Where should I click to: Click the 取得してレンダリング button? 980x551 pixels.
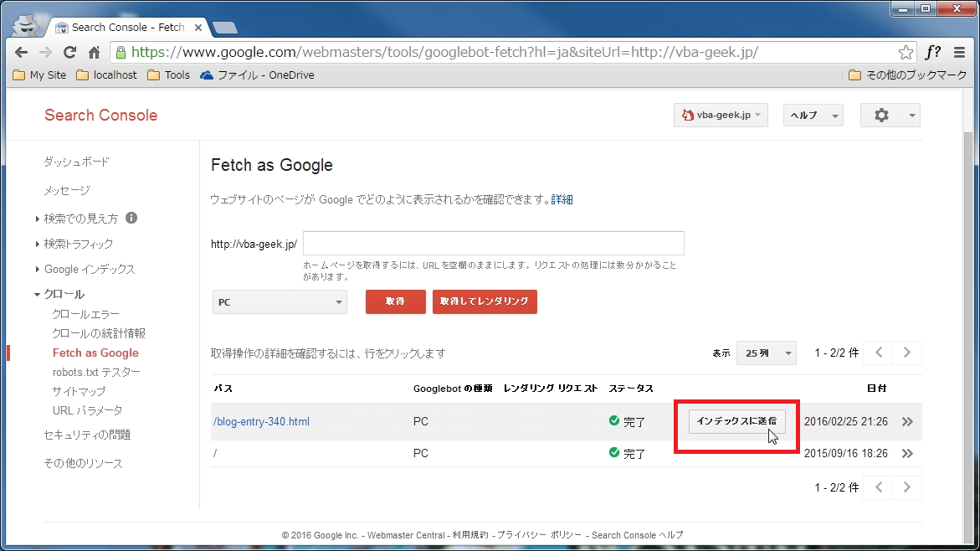click(x=485, y=301)
